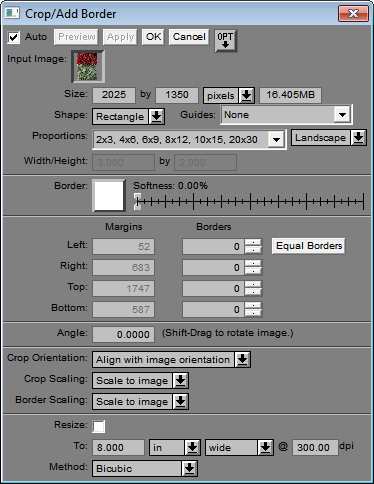Select the Input Image flower thumbnail
The image size is (374, 484).
click(x=88, y=66)
